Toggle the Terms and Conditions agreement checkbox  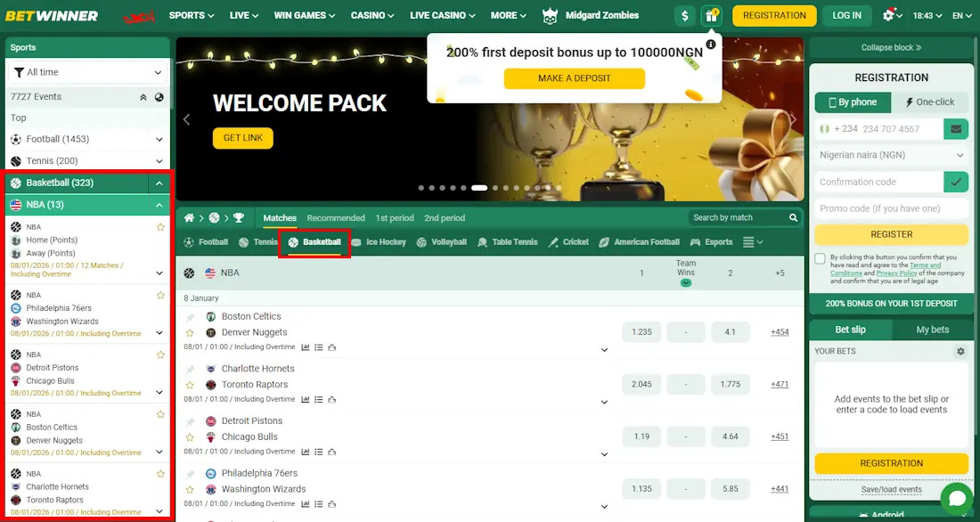819,259
